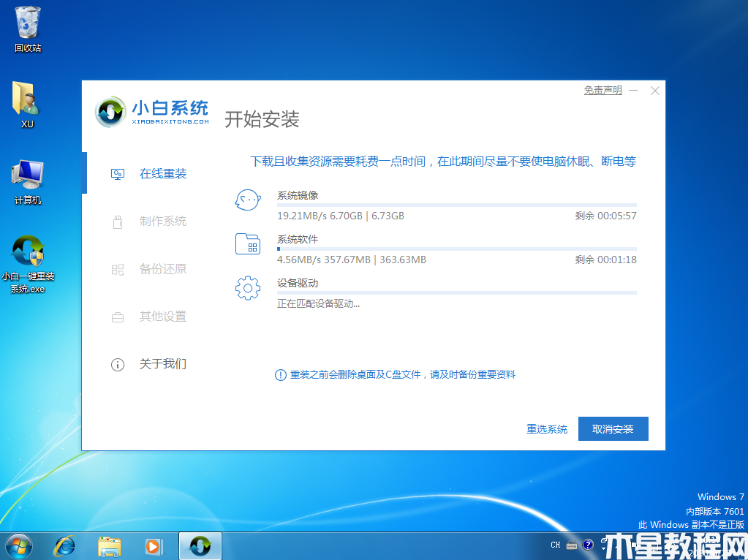Click the 系统软件 label

coord(298,239)
